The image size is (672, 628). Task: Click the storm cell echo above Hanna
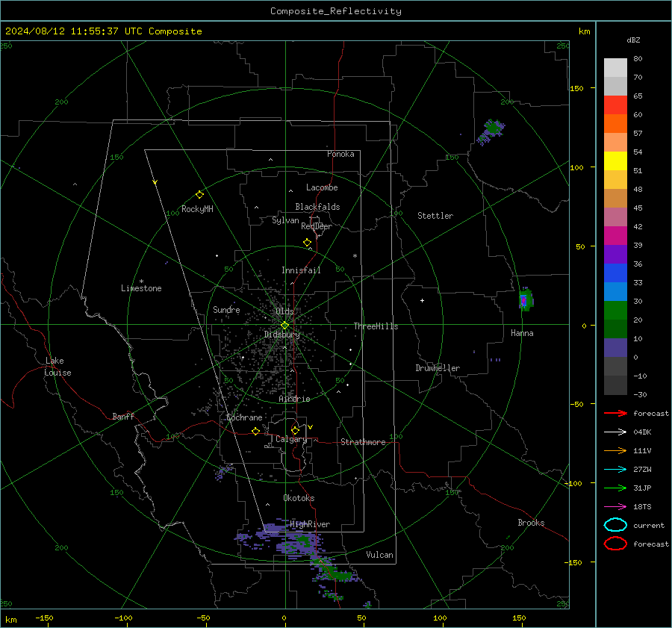pos(526,299)
